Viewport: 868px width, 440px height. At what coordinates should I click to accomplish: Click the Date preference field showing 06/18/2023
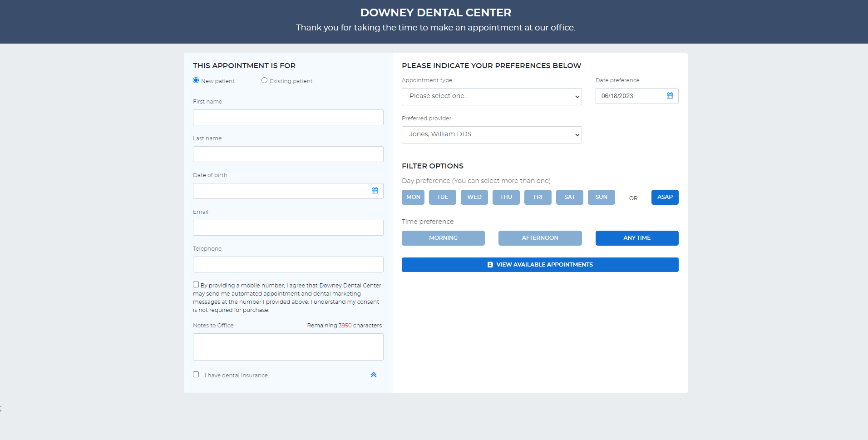tap(637, 96)
